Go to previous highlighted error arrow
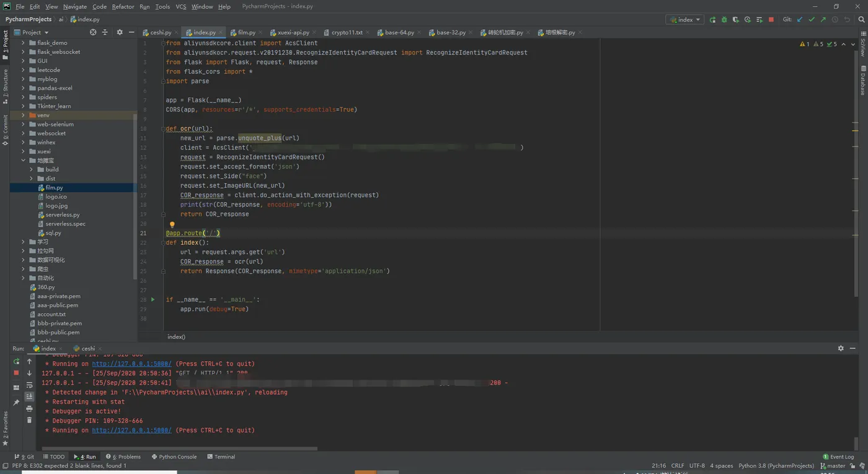Image resolution: width=868 pixels, height=474 pixels. [x=844, y=44]
